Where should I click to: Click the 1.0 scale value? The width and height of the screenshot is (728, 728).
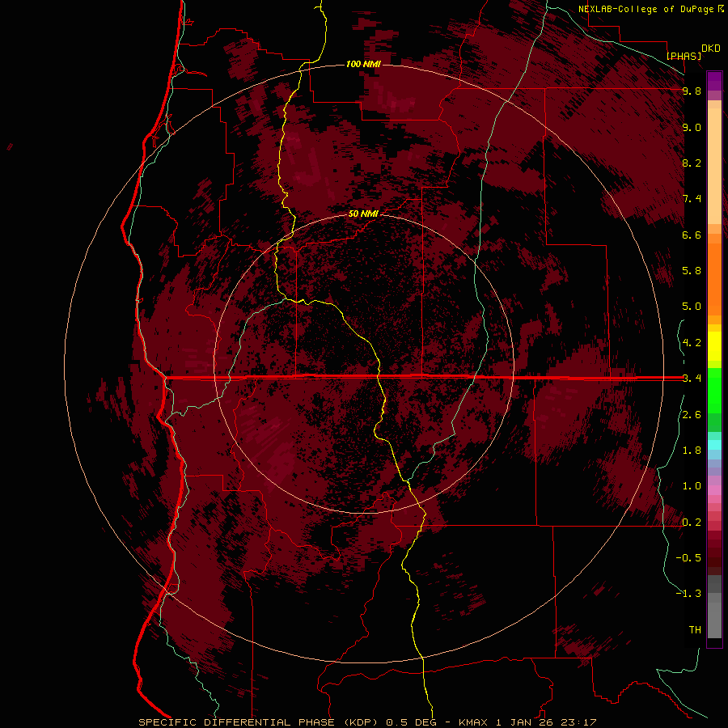tap(692, 486)
